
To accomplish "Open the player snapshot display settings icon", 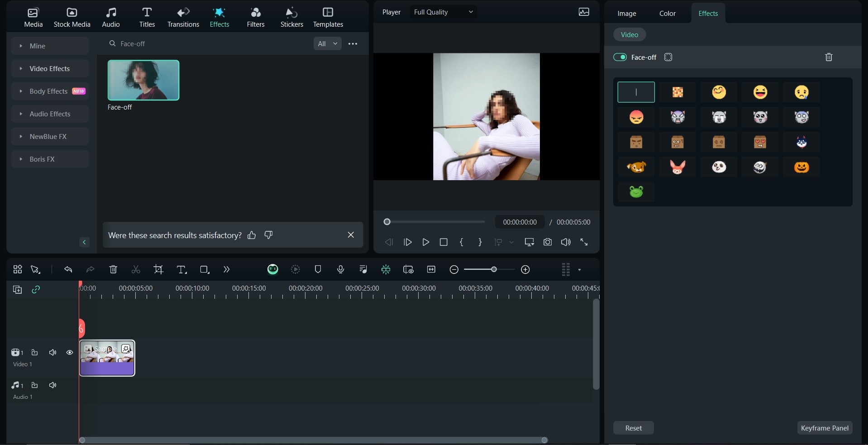I will pyautogui.click(x=584, y=12).
